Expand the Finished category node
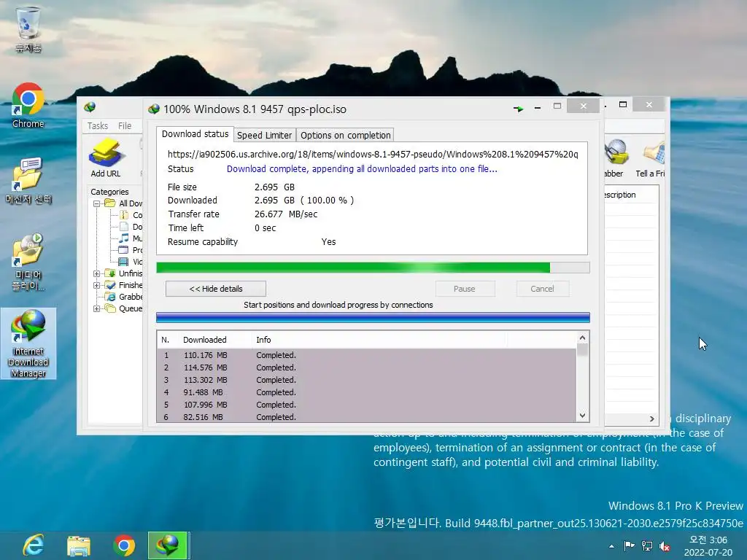 96,285
